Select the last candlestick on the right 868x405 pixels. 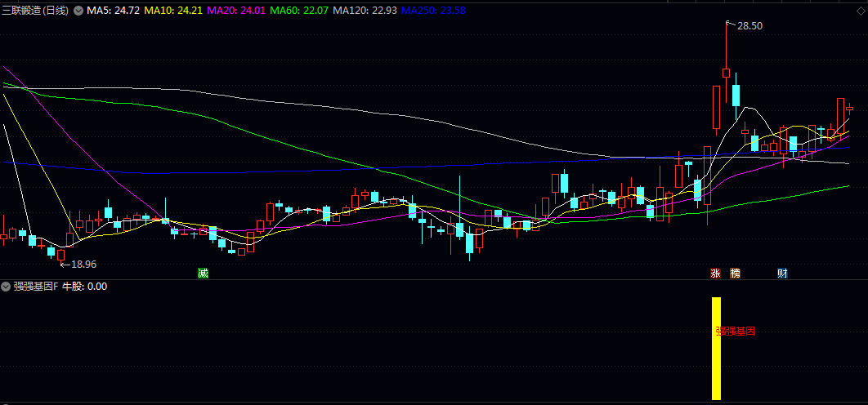point(850,109)
